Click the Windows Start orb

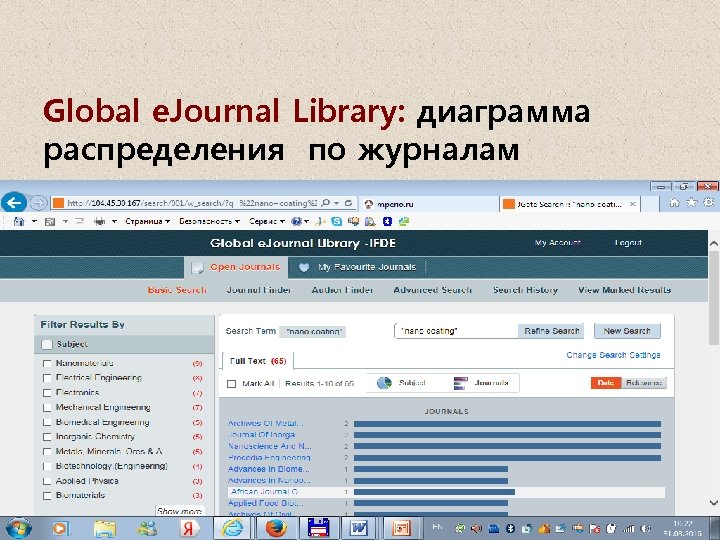point(18,528)
